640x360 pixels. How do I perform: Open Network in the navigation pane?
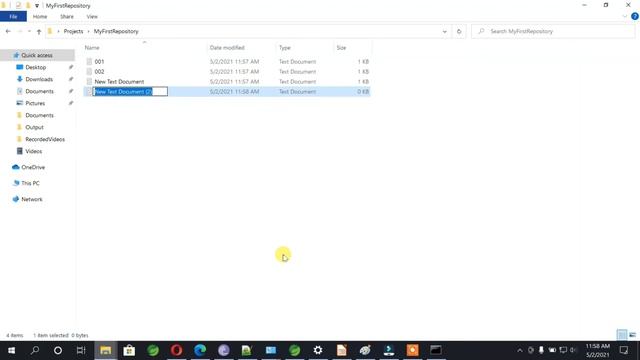31,199
